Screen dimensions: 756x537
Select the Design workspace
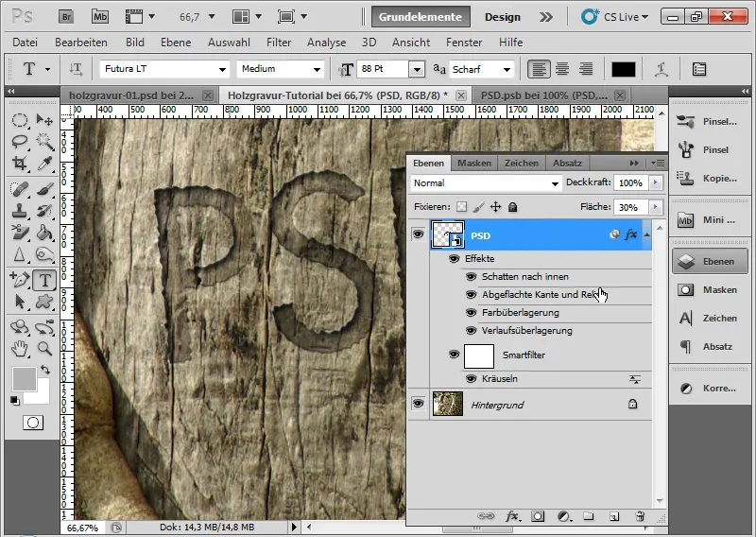point(503,17)
